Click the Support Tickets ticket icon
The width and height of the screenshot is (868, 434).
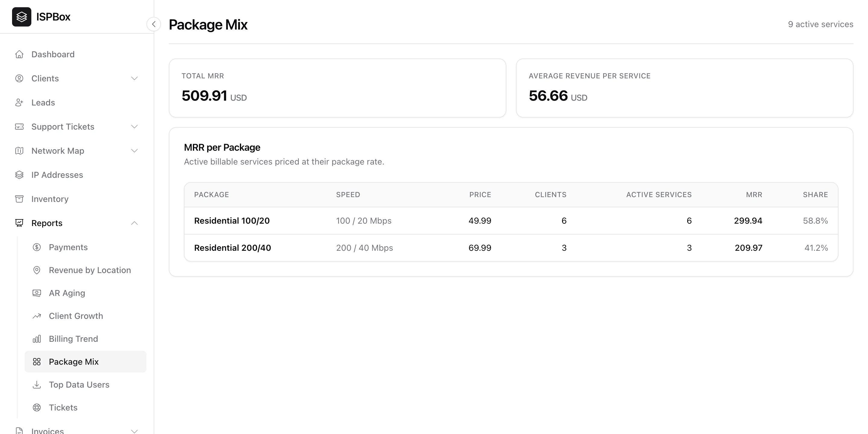pos(19,127)
